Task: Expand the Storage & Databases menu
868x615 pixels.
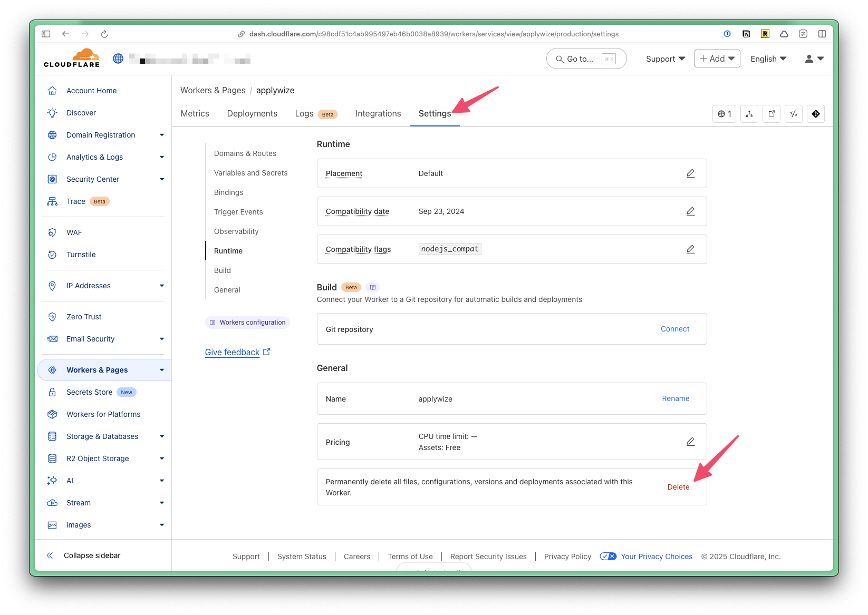Action: click(x=161, y=436)
